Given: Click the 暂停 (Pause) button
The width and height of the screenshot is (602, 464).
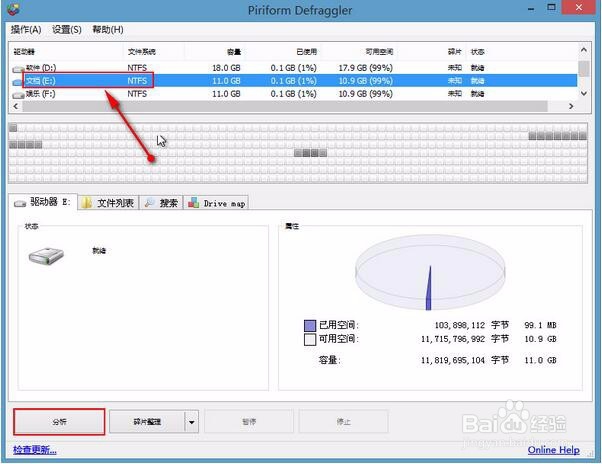Looking at the screenshot, I should (249, 421).
